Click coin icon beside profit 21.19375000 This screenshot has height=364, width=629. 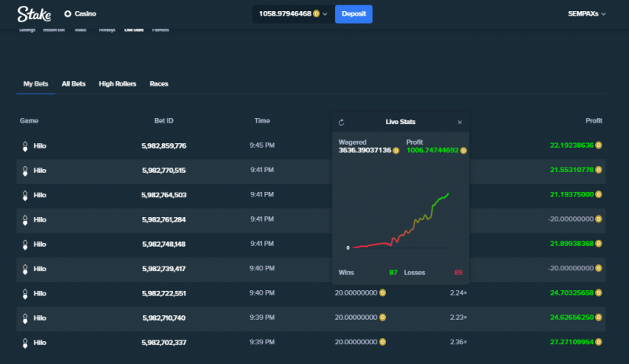[598, 194]
